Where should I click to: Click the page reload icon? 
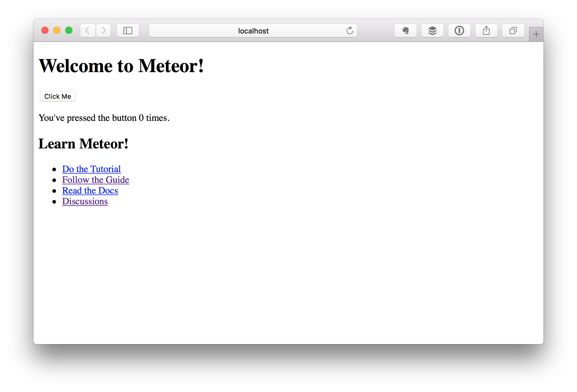click(350, 30)
